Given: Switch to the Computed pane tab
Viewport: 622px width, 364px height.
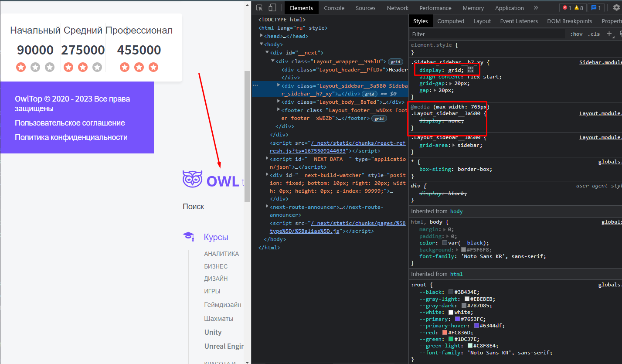Looking at the screenshot, I should pos(451,21).
